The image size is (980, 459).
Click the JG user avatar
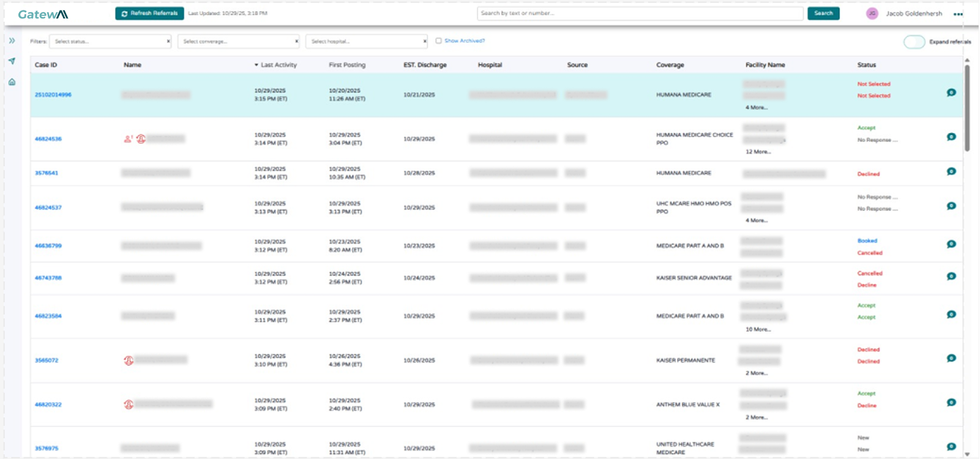pos(872,13)
